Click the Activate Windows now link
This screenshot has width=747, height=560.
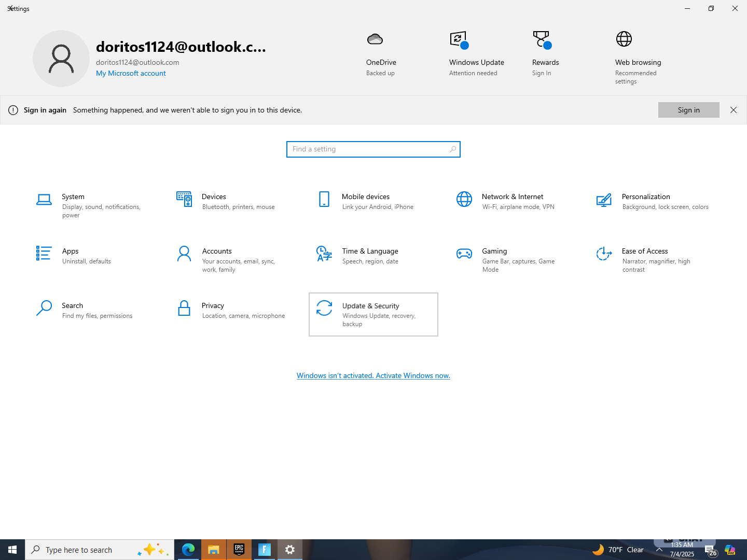pyautogui.click(x=373, y=375)
